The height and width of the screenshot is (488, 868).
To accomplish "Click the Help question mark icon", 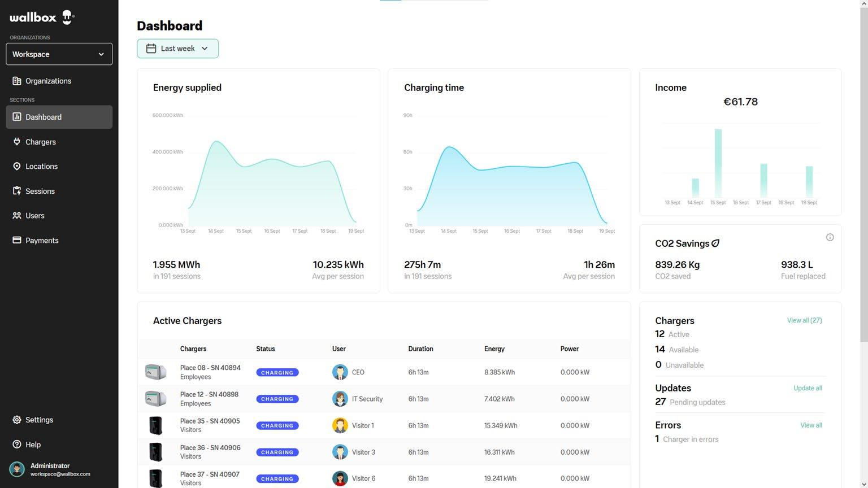I will pyautogui.click(x=17, y=445).
